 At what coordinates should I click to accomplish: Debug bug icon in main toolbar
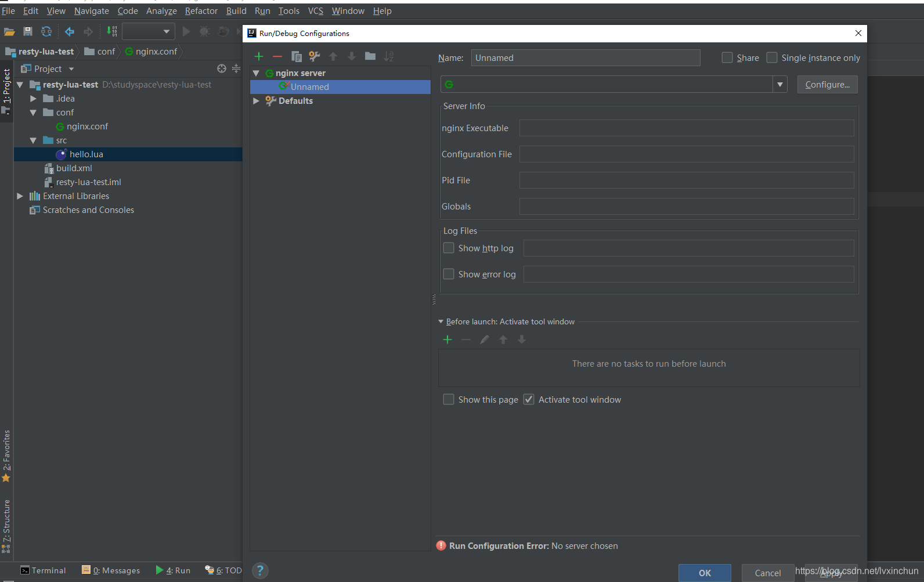204,31
